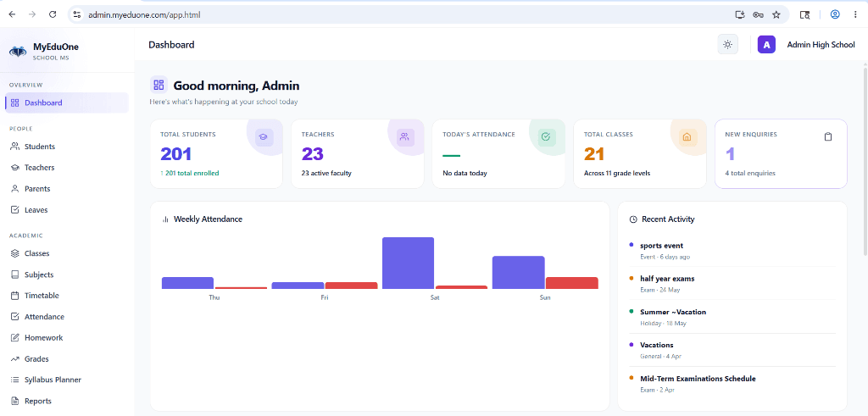Image resolution: width=868 pixels, height=416 pixels.
Task: Open the Reports menu item
Action: click(67, 401)
